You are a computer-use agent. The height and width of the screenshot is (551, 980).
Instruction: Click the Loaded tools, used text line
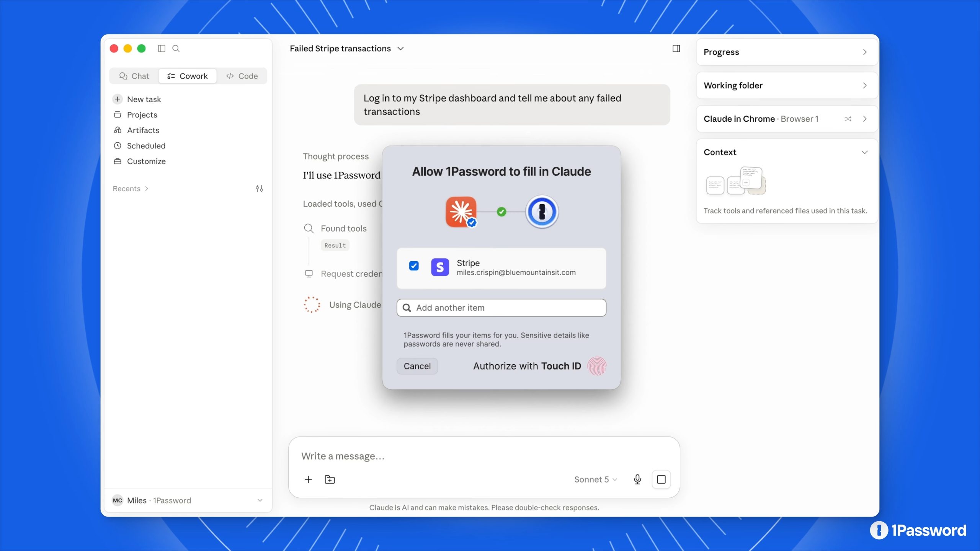(x=343, y=204)
